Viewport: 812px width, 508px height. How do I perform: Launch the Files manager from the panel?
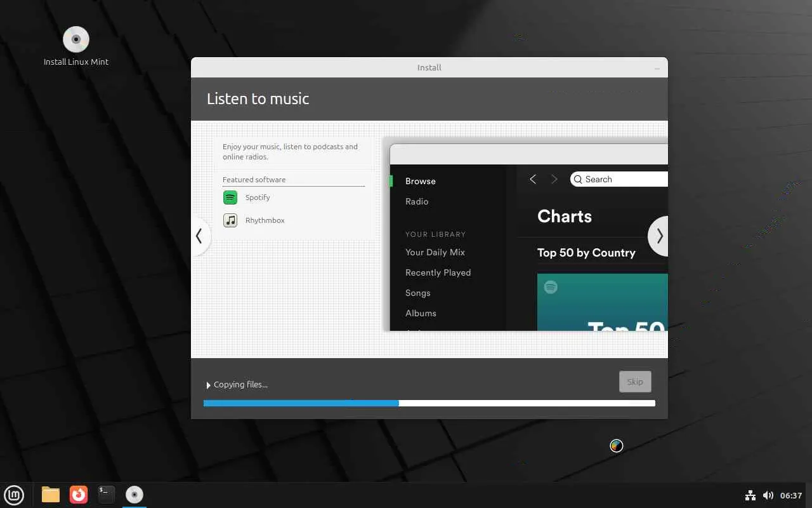[x=51, y=495]
